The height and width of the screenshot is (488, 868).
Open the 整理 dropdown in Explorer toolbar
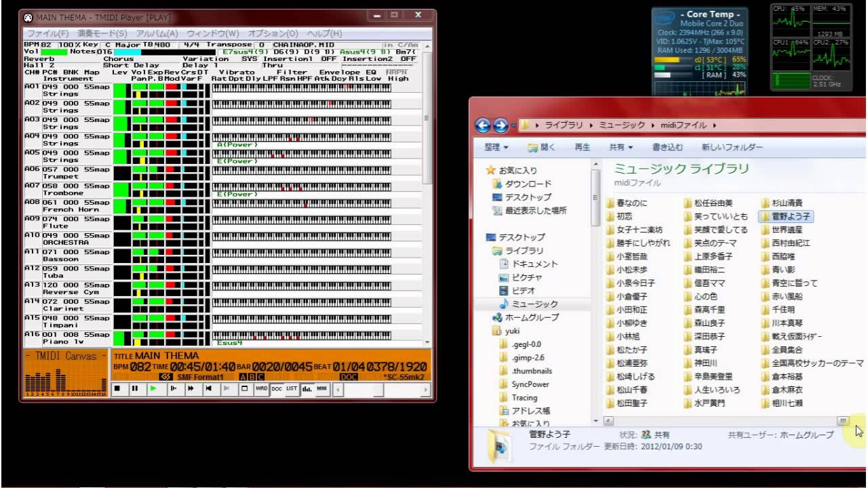click(496, 147)
